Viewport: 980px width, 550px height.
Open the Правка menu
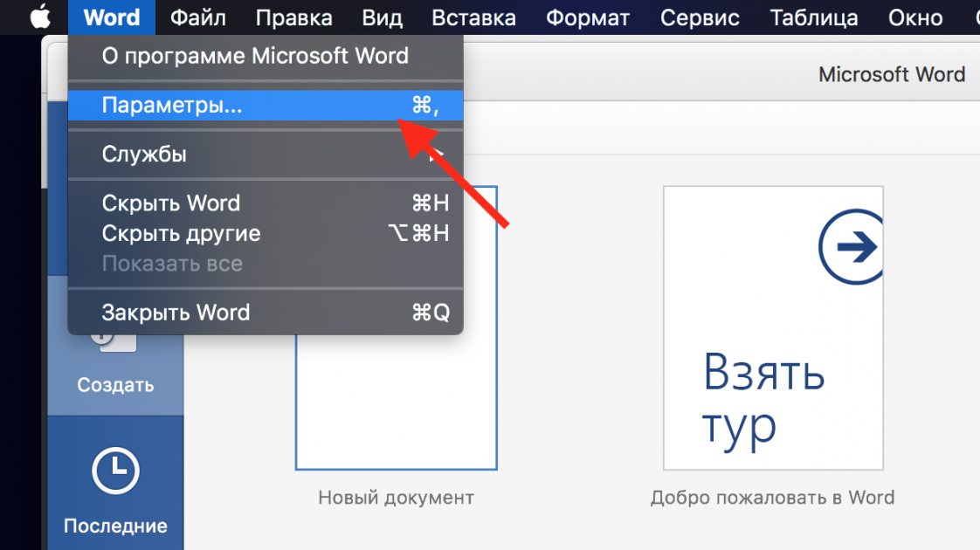(293, 17)
